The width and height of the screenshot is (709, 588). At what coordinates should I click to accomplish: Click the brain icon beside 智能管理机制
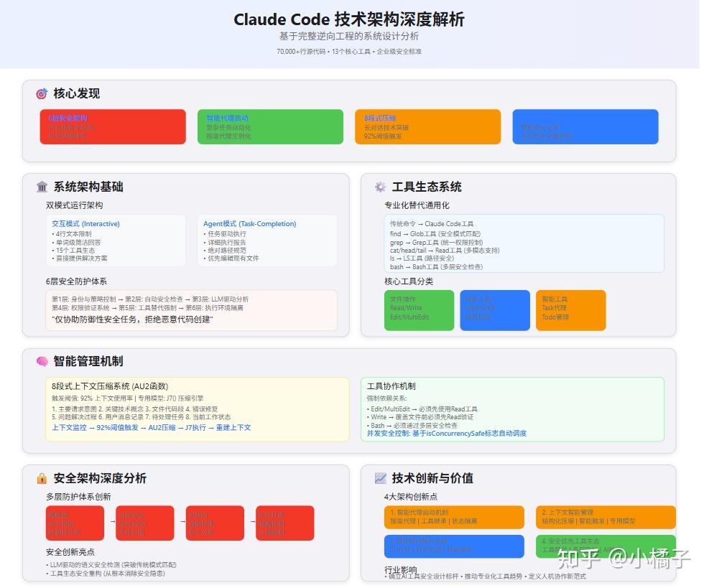coord(42,361)
